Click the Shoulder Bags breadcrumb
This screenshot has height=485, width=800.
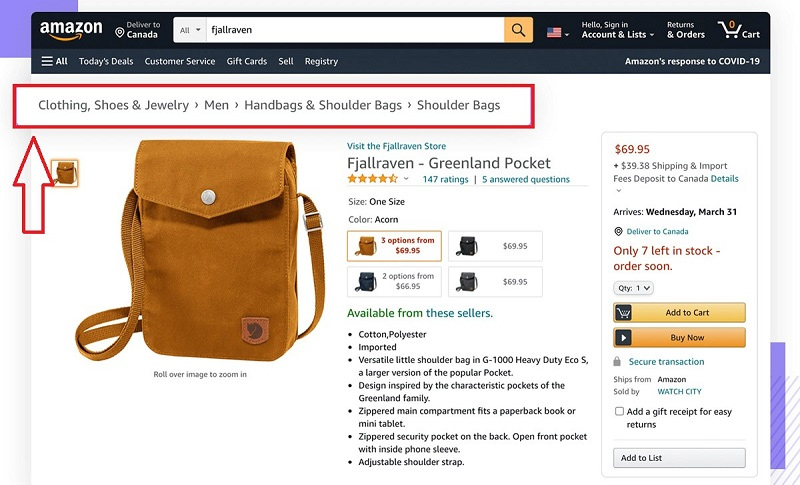pos(458,105)
